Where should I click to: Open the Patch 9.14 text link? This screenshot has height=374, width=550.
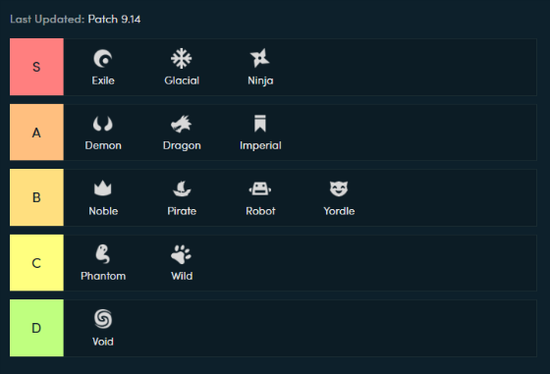point(114,19)
